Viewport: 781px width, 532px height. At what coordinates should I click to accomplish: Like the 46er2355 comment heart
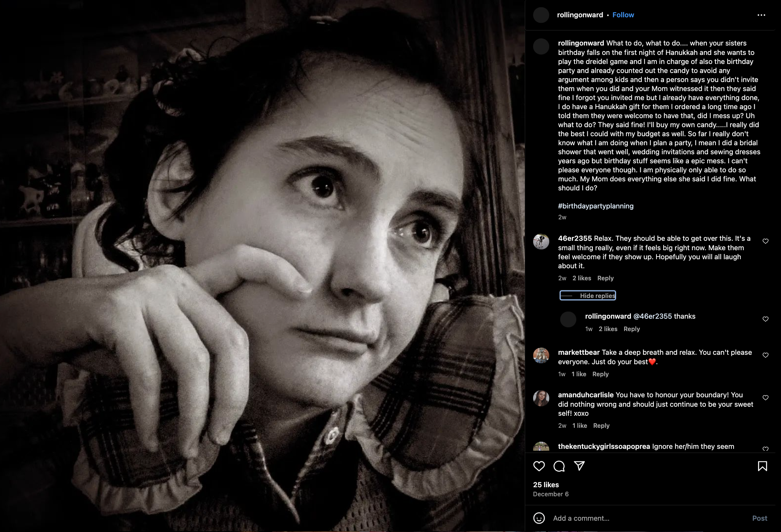click(x=765, y=241)
